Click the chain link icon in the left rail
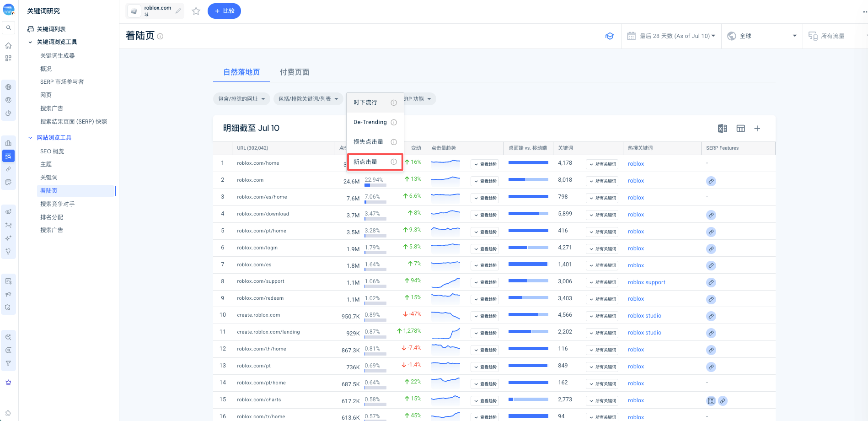This screenshot has height=421, width=868. [8, 169]
